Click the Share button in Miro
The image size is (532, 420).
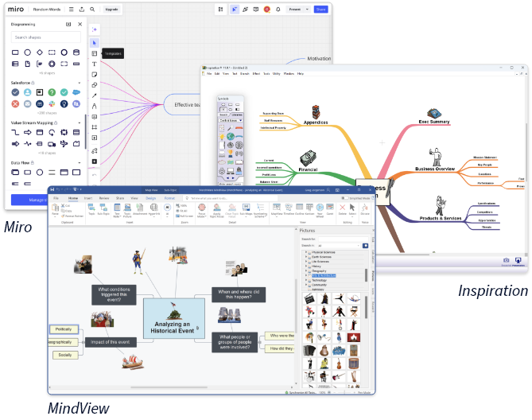coord(320,10)
